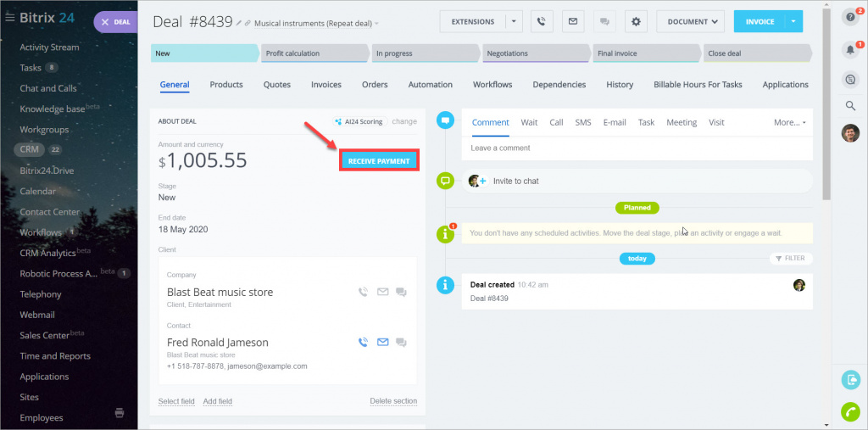The image size is (868, 430).
Task: Click the Select field link
Action: [x=176, y=401]
